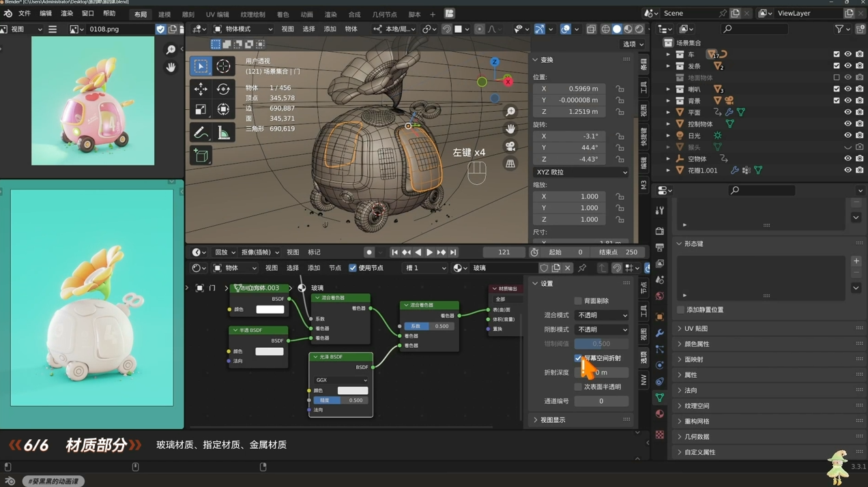
Task: Check the 添加静置位置 option
Action: pyautogui.click(x=680, y=310)
